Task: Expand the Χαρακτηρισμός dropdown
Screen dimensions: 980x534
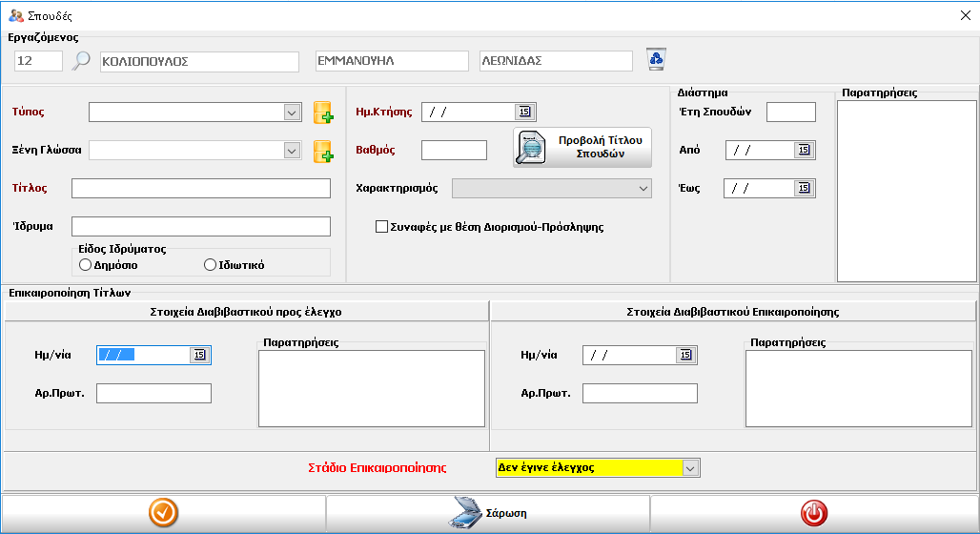Action: (x=643, y=188)
